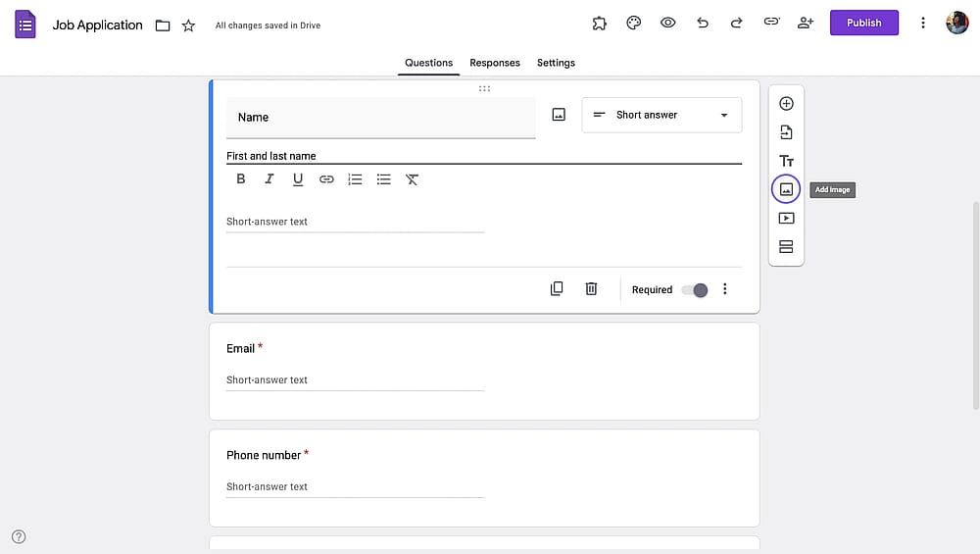This screenshot has width=980, height=554.
Task: Select the Email question card
Action: 484,372
